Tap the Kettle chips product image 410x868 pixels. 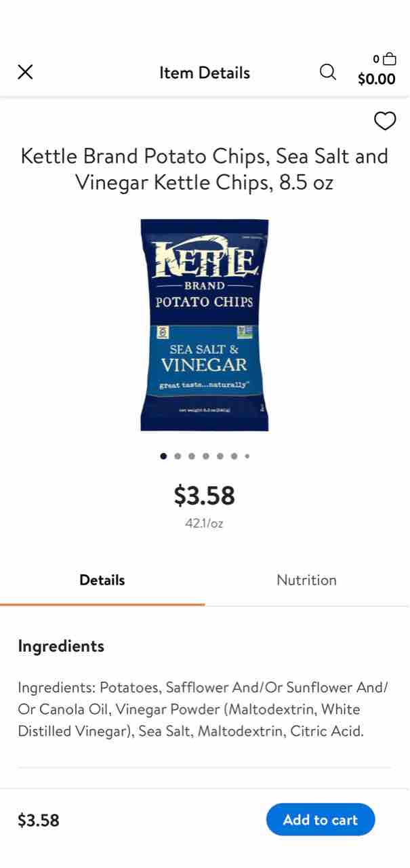coord(205,324)
